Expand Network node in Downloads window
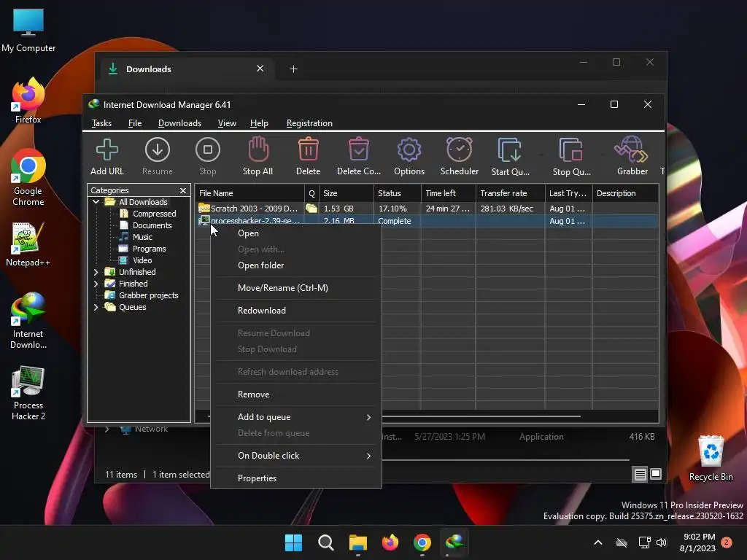Screen dimensions: 747x560 click(107, 429)
